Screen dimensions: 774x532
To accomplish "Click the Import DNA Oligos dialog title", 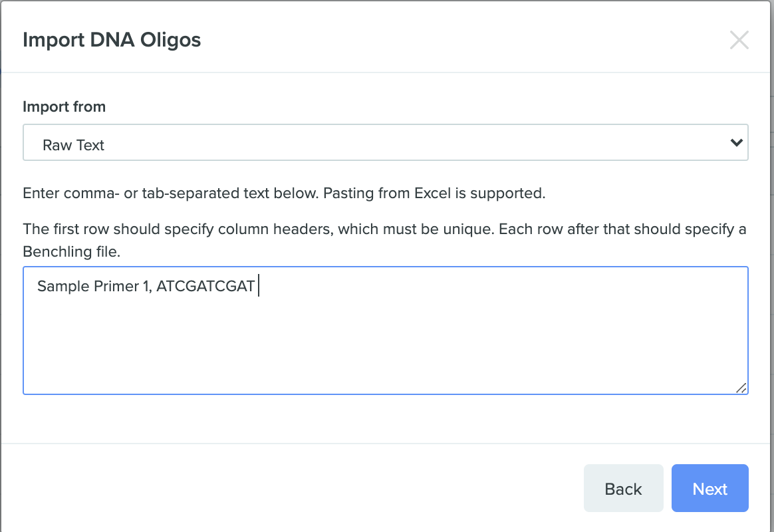I will (112, 40).
